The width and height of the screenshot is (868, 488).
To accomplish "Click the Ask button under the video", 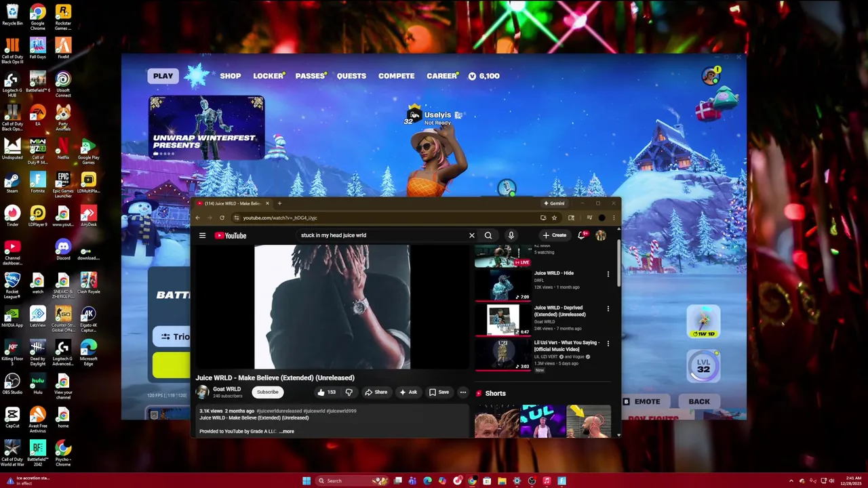I will click(408, 392).
